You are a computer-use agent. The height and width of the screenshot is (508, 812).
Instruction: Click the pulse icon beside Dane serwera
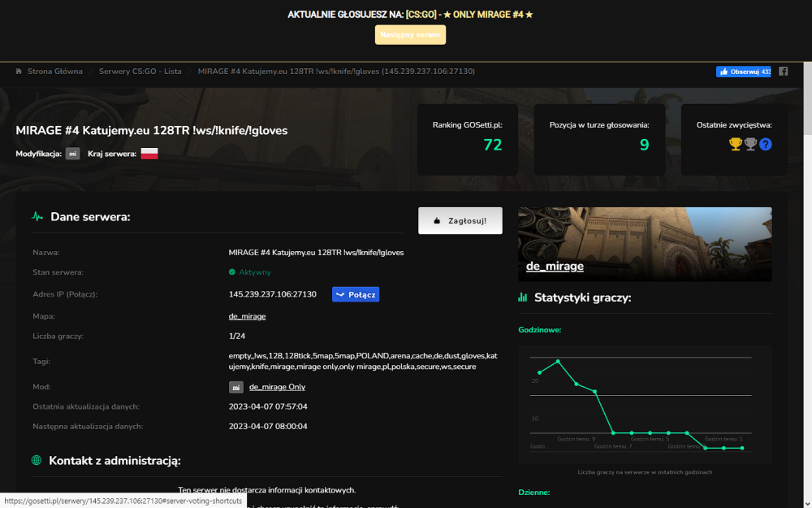(x=37, y=217)
